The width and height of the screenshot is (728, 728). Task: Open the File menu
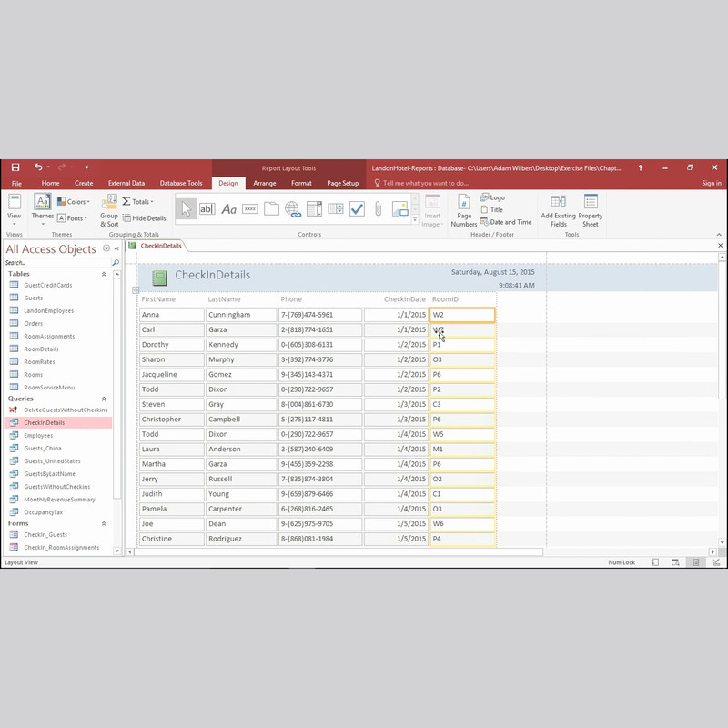[x=16, y=184]
